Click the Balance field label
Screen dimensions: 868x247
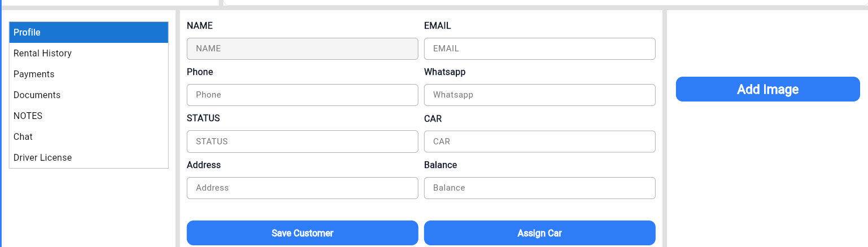pyautogui.click(x=440, y=165)
